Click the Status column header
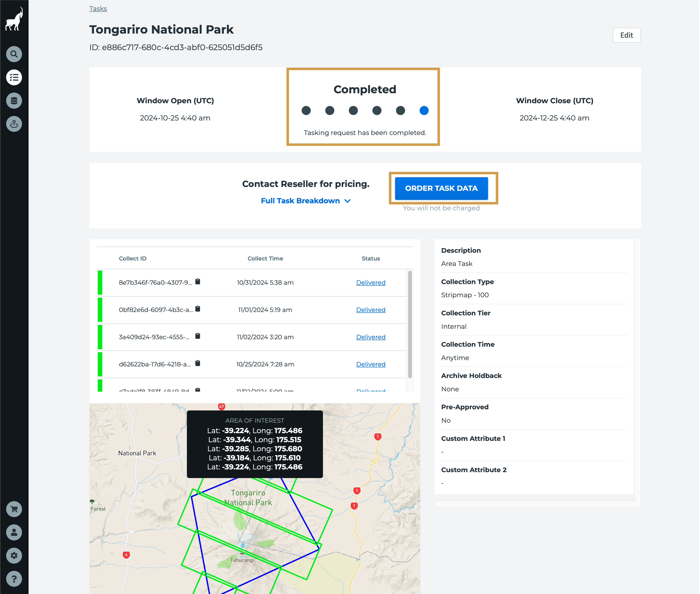This screenshot has height=594, width=700. [x=371, y=258]
